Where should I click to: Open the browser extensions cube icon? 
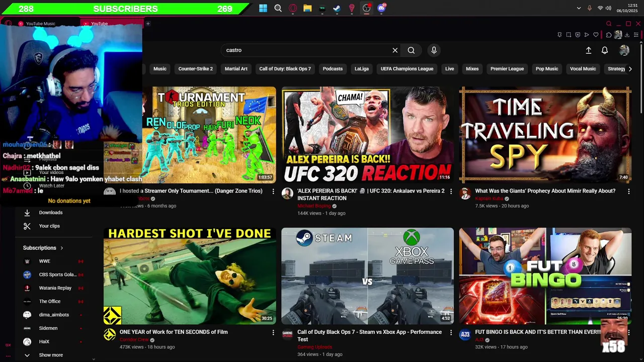point(609,35)
